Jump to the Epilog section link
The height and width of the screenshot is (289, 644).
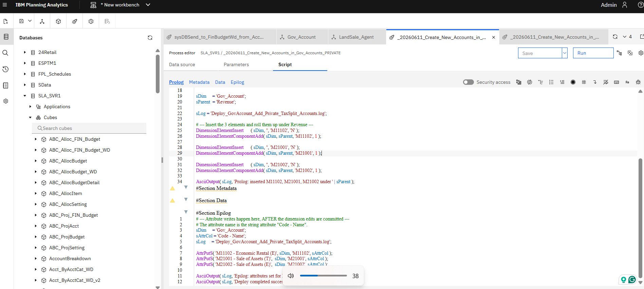click(x=237, y=82)
